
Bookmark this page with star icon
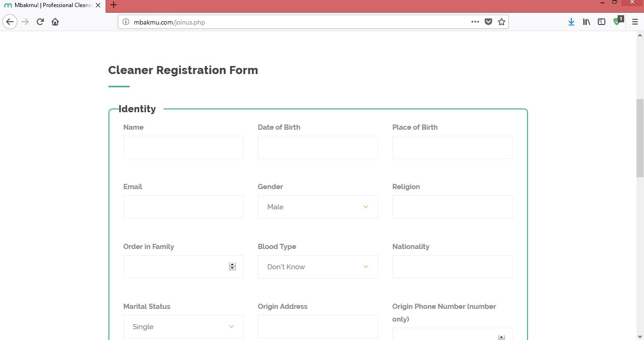[502, 22]
